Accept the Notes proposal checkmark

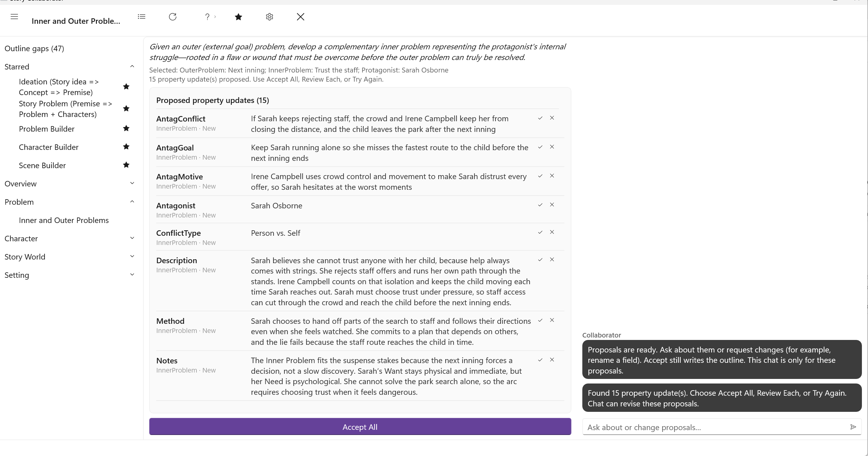point(540,360)
